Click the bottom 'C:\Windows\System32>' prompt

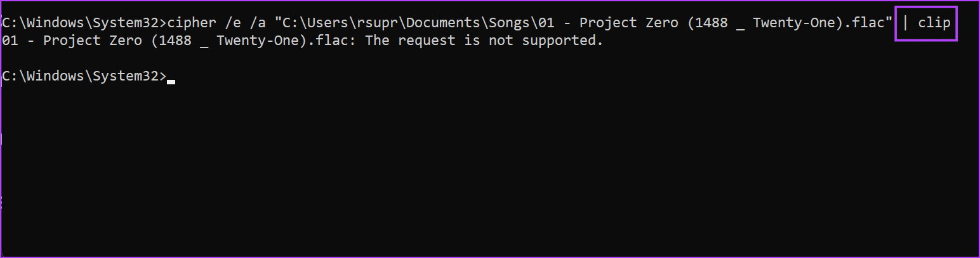point(84,76)
